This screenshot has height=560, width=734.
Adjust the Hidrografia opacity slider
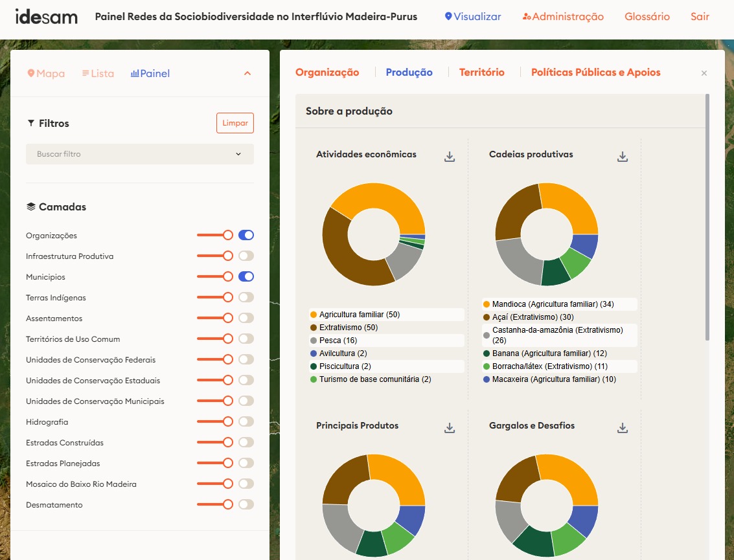[x=227, y=422]
